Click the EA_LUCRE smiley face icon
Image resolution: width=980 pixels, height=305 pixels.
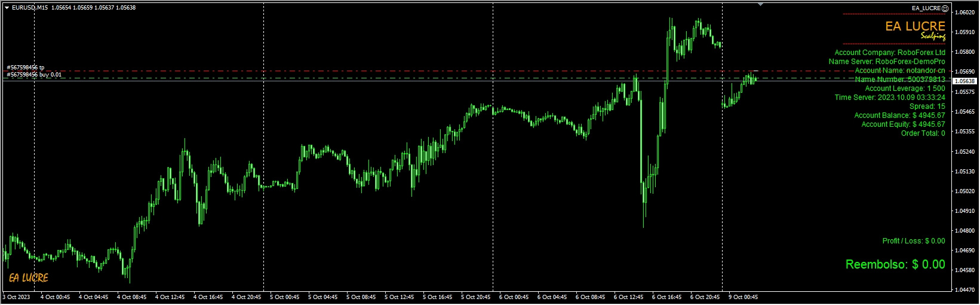[x=945, y=8]
